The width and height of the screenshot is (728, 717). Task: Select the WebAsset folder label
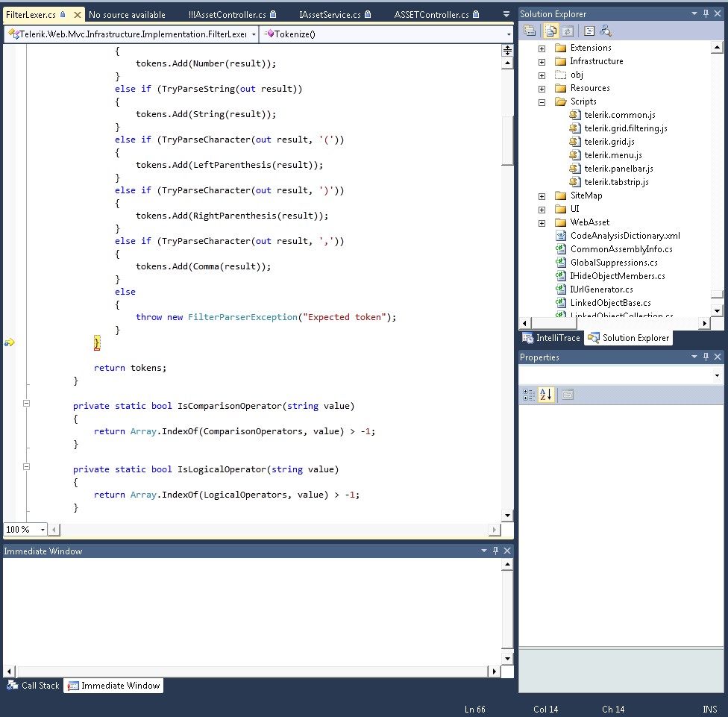pyautogui.click(x=590, y=222)
